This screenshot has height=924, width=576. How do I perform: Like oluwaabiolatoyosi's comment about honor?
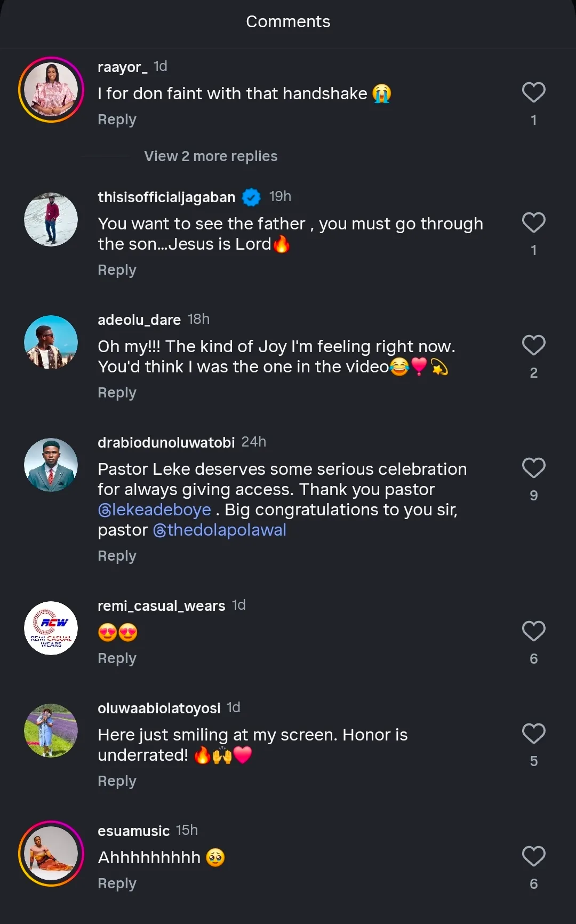point(533,734)
